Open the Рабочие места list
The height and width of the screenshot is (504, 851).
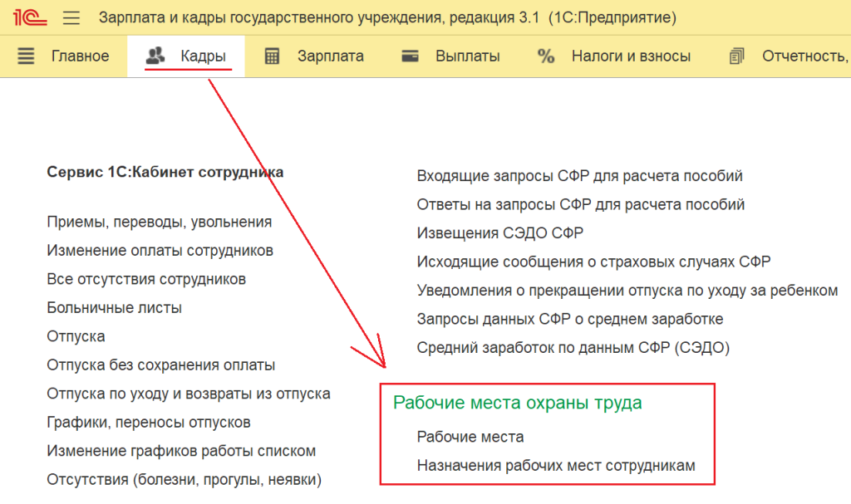pos(470,438)
